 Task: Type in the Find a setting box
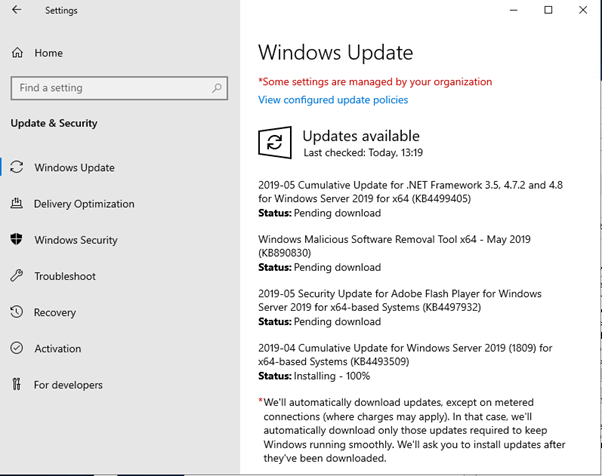(110, 88)
